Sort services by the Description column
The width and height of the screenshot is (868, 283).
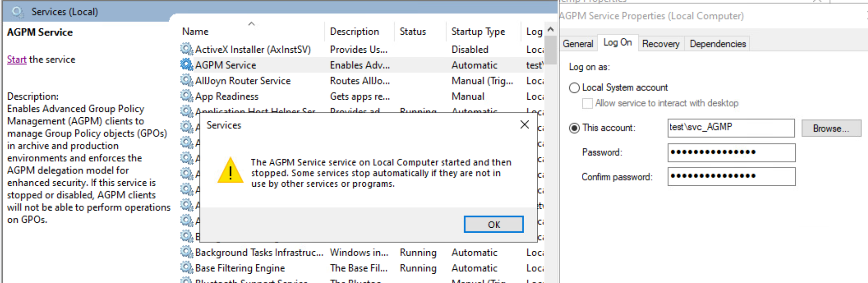point(354,31)
